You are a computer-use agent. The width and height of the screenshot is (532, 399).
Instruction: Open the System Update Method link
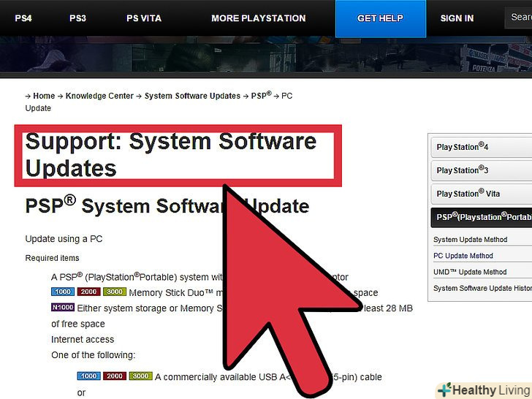coord(471,240)
